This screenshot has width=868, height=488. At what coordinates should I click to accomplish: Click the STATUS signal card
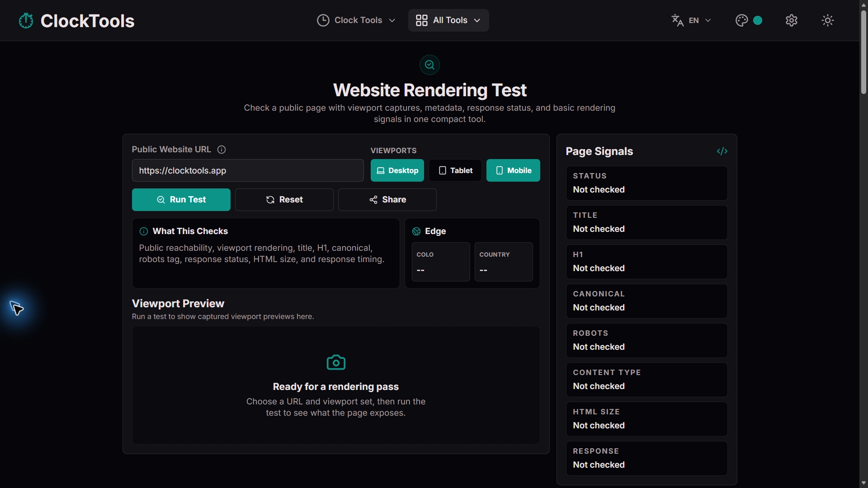(x=646, y=183)
